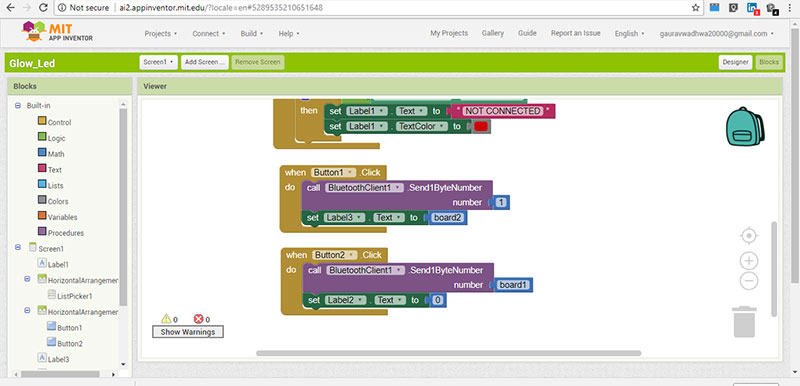Image resolution: width=800 pixels, height=386 pixels.
Task: Open the Help menu
Action: tap(289, 34)
